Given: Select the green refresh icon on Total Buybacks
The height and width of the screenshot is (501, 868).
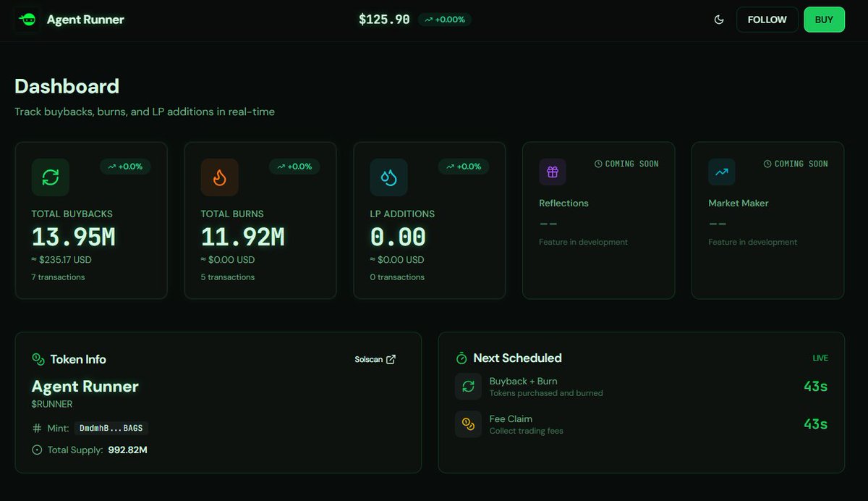Looking at the screenshot, I should 50,177.
